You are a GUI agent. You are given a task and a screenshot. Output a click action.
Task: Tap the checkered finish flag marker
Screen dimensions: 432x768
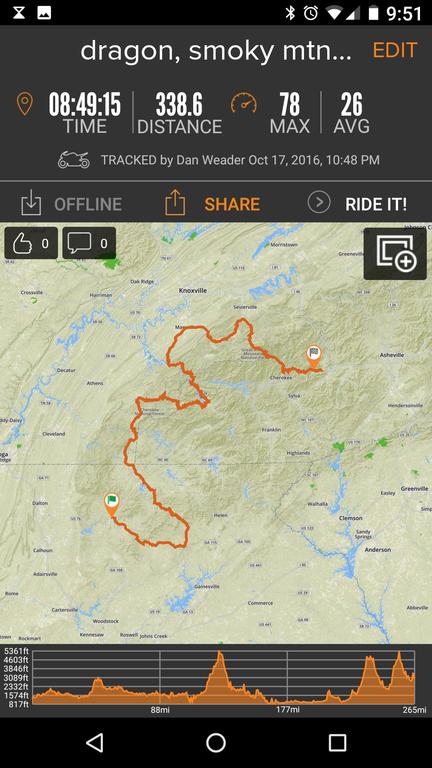tap(313, 357)
